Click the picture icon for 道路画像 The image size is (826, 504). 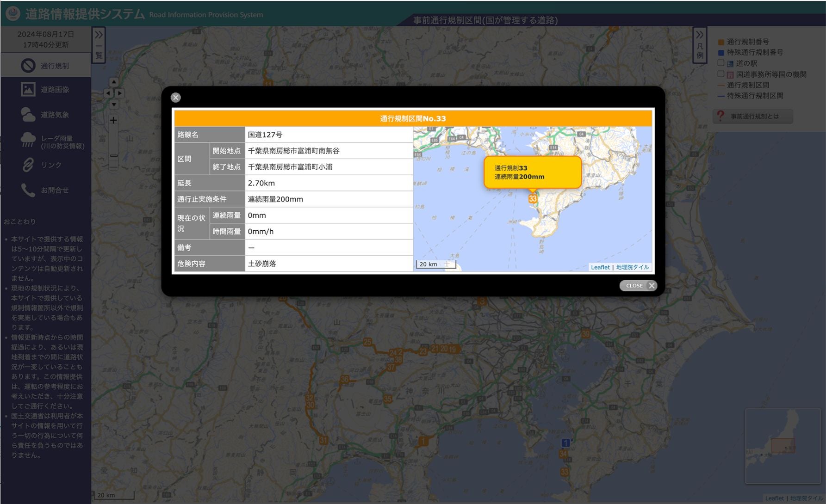click(x=28, y=89)
